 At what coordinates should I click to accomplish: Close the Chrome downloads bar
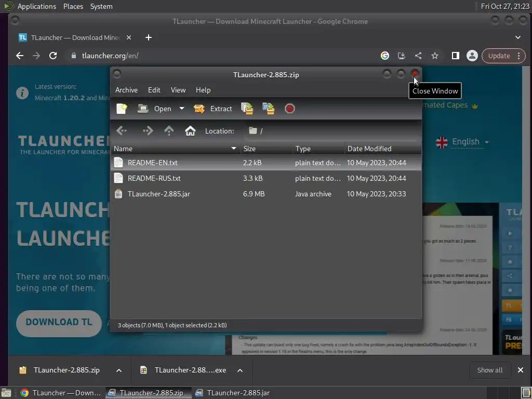click(521, 370)
